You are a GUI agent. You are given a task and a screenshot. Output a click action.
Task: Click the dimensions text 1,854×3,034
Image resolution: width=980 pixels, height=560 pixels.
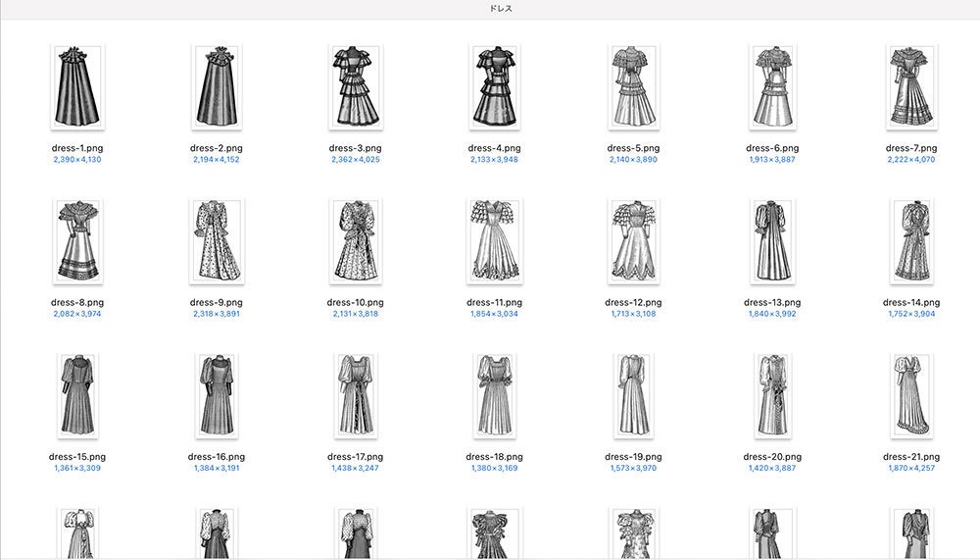tap(494, 314)
